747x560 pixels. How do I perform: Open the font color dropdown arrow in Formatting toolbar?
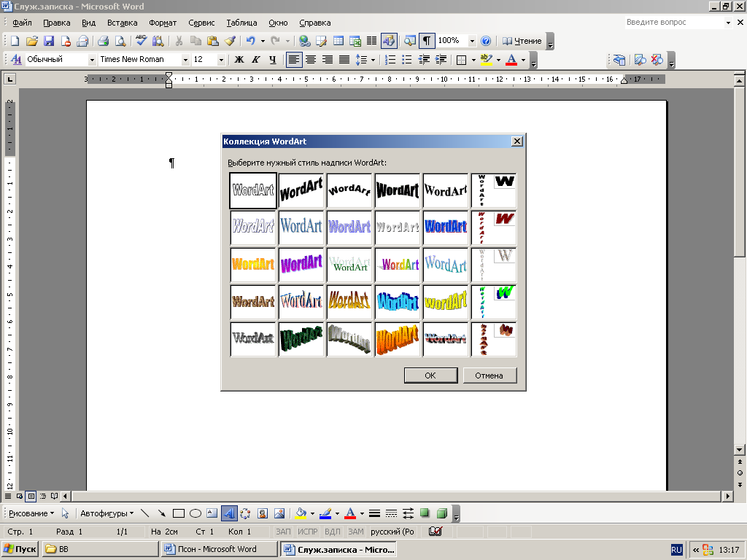click(523, 60)
